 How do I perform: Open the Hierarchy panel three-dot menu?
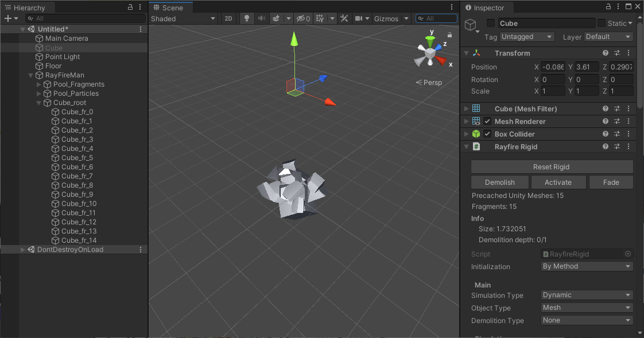point(140,7)
